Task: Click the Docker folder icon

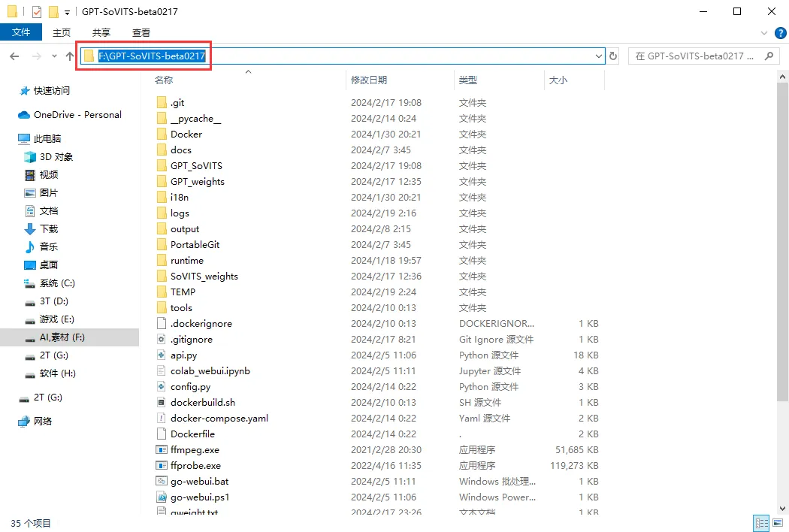Action: (162, 135)
